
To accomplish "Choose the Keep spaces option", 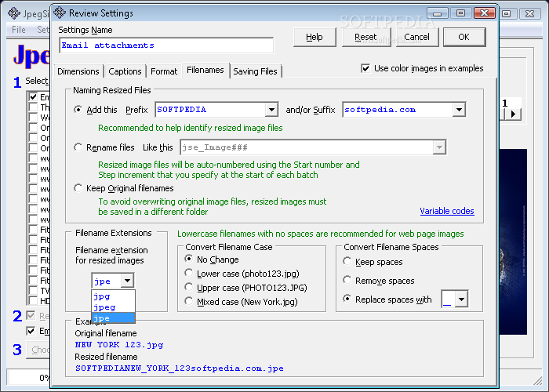I will pyautogui.click(x=347, y=261).
